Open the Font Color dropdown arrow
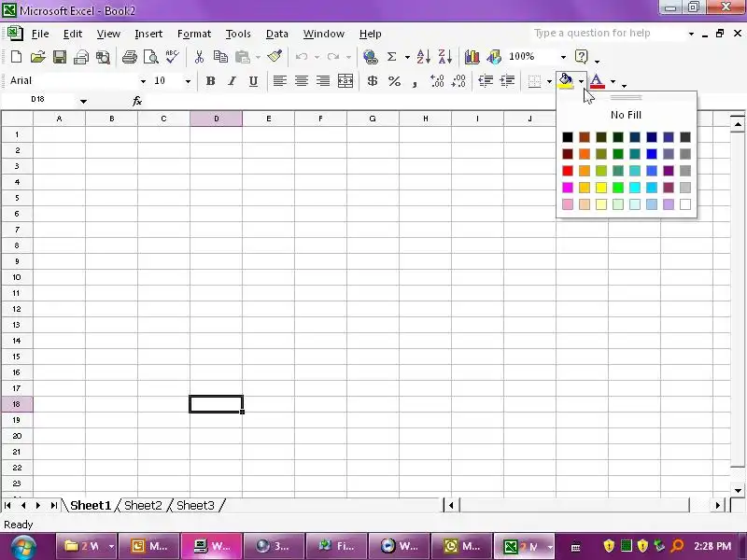 pyautogui.click(x=613, y=82)
